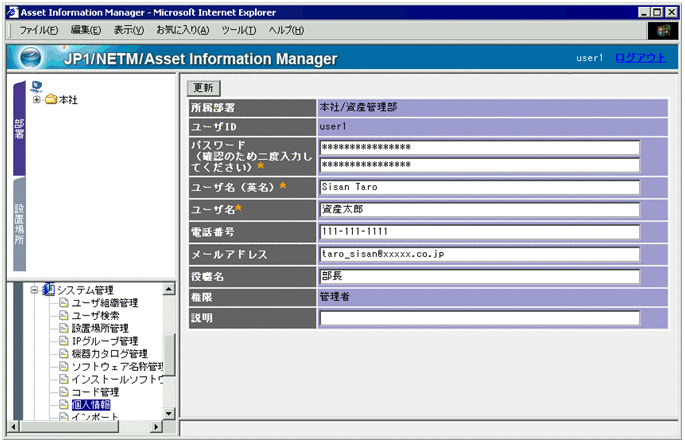
Task: Click the Internet Explorer window title icon
Action: pyautogui.click(x=11, y=10)
